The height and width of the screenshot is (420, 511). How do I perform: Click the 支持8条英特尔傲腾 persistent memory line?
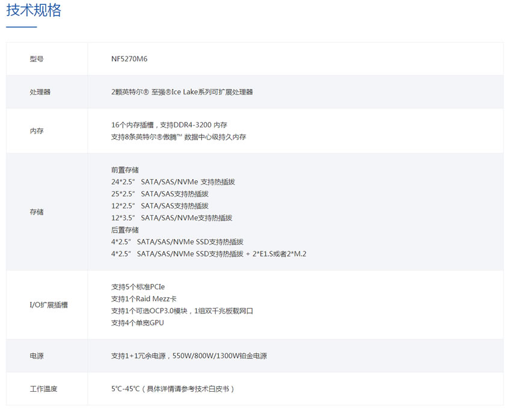click(179, 137)
